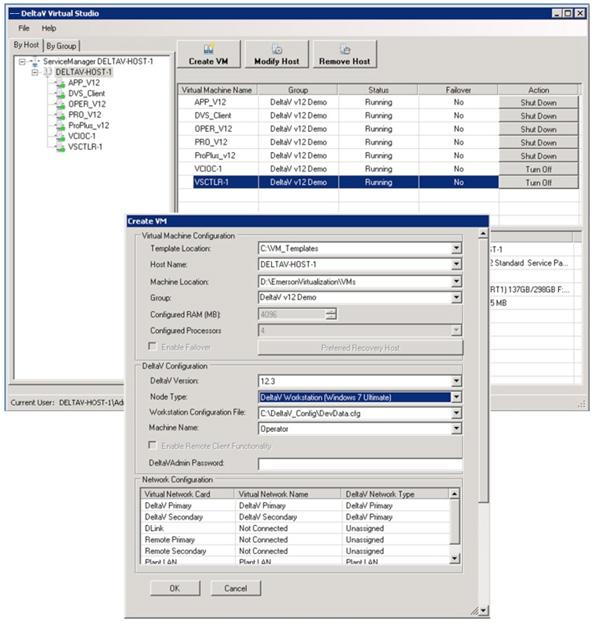Sort by Status column header
The width and height of the screenshot is (597, 624).
[378, 90]
